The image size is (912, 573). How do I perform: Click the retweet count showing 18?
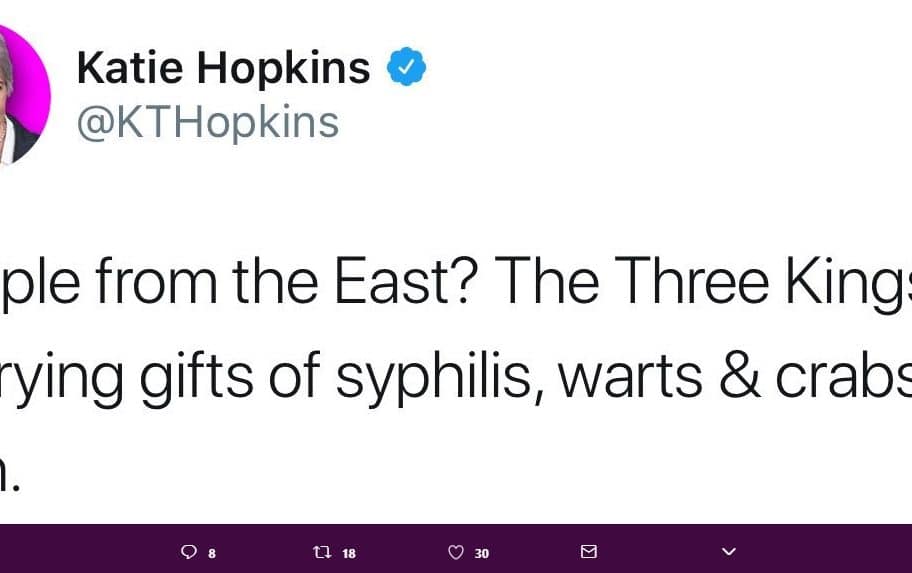click(349, 553)
